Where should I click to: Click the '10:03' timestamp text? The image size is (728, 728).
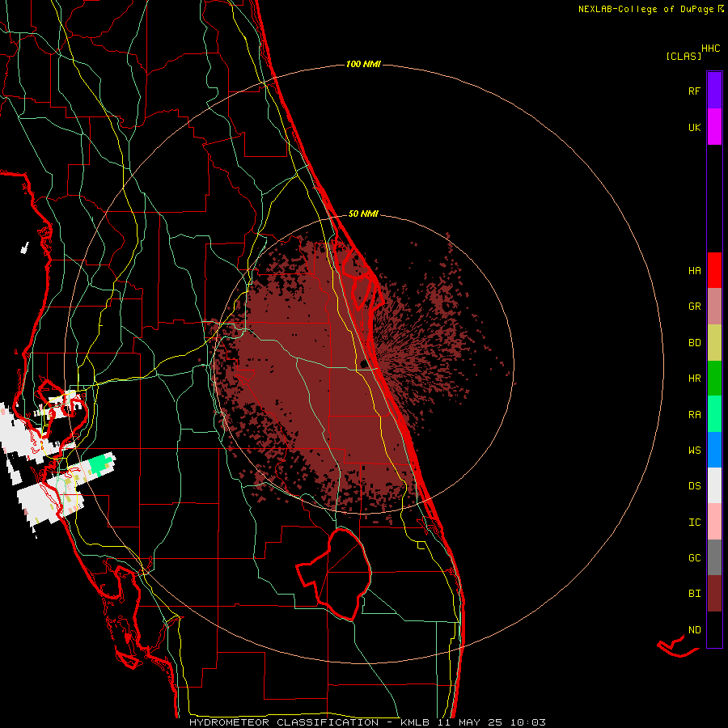(528, 722)
